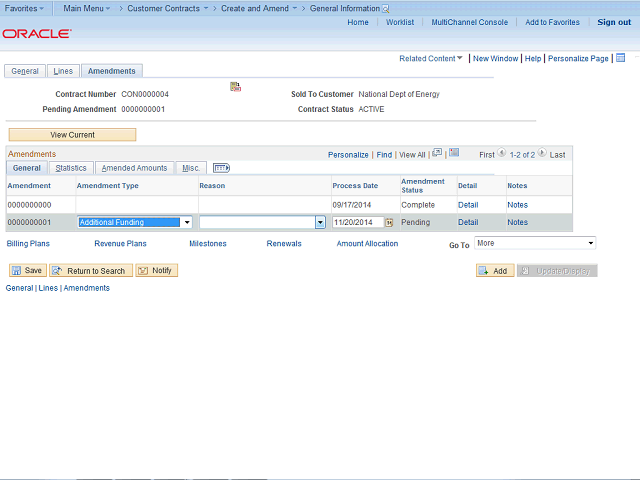
Task: Click the contract document icon near Contract Number
Action: 236,87
